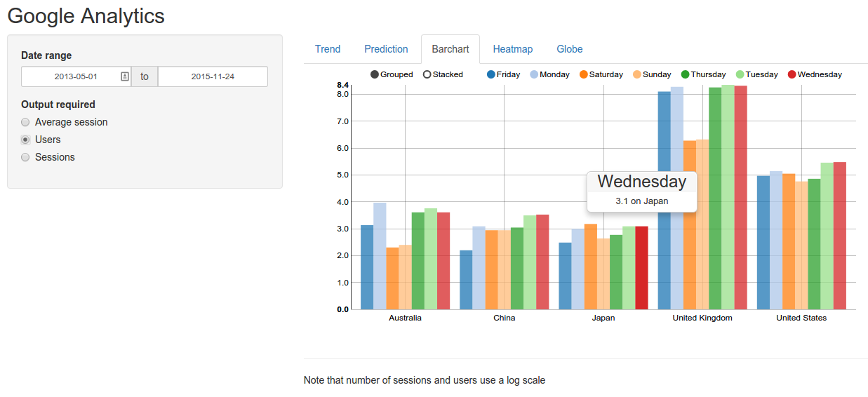
Task: Toggle Friday series legend dot
Action: coord(491,74)
